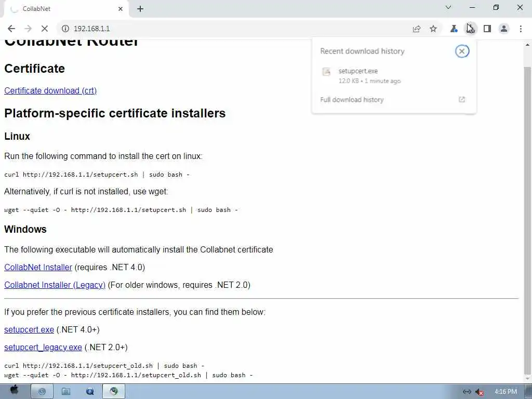Go back to the previous page
532x399 pixels.
pyautogui.click(x=11, y=29)
